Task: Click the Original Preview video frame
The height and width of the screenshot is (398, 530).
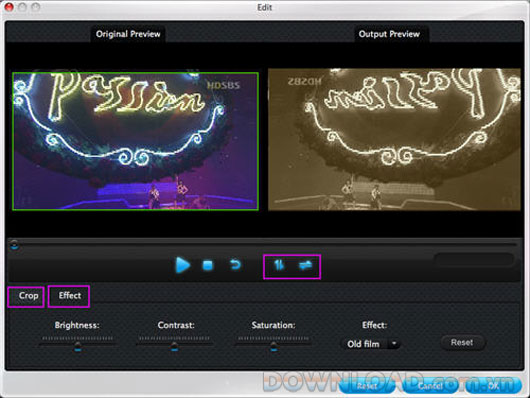Action: pyautogui.click(x=136, y=141)
